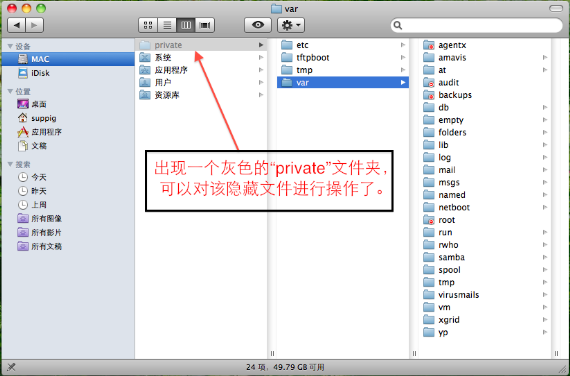Select the virusmails folder

(485, 295)
